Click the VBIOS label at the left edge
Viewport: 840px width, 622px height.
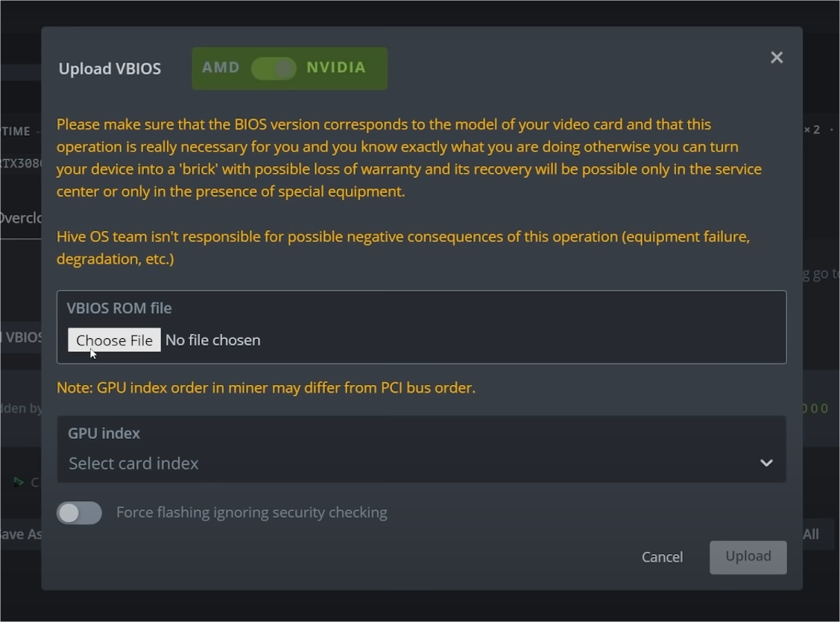(22, 337)
